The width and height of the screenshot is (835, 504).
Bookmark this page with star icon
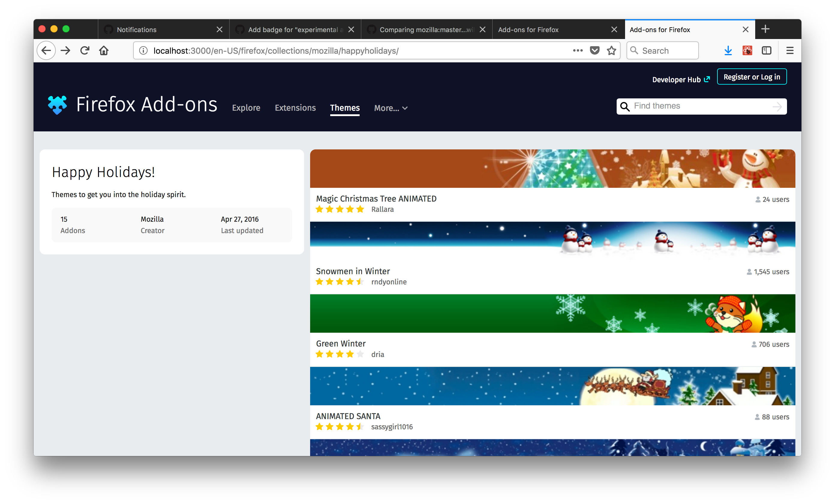(611, 50)
